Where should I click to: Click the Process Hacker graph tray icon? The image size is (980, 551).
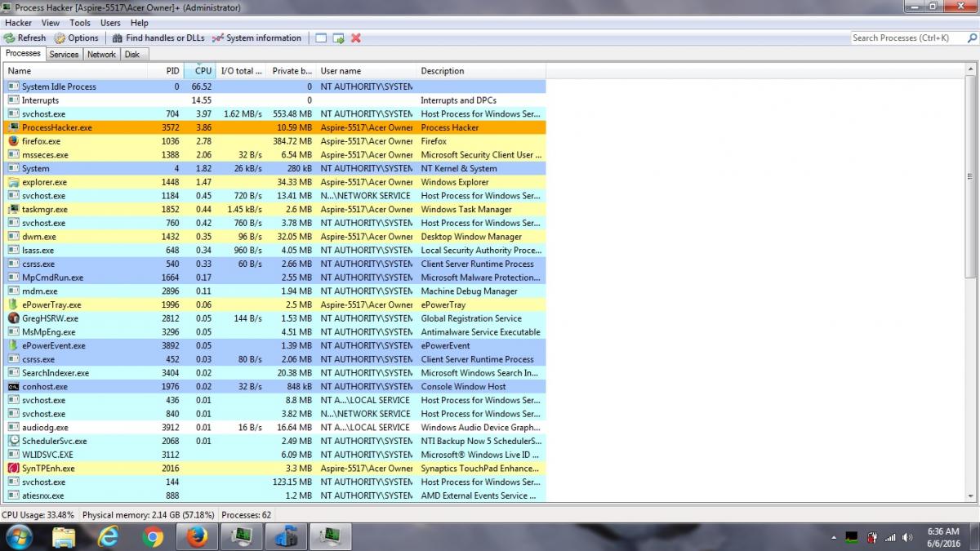pyautogui.click(x=852, y=538)
